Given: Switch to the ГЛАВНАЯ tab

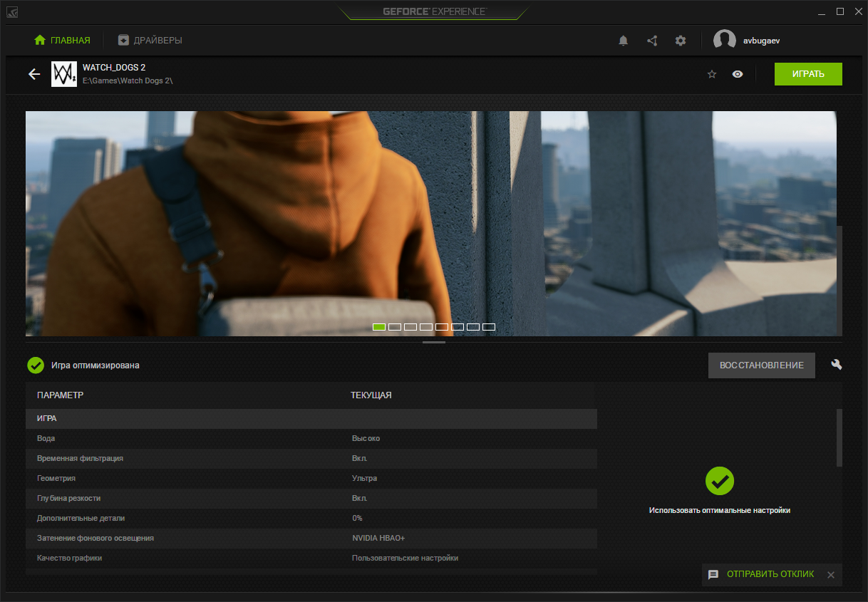Looking at the screenshot, I should (62, 41).
